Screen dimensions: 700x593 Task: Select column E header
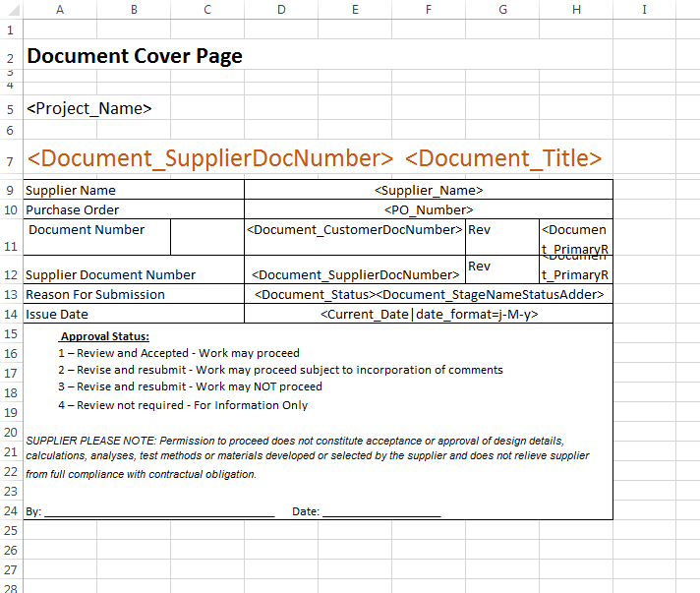tap(355, 10)
